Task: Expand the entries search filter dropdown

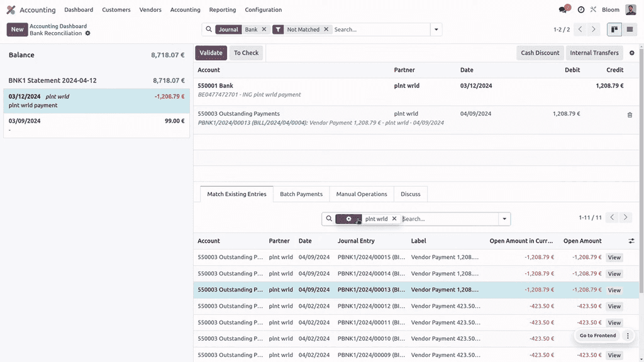Action: [x=504, y=219]
